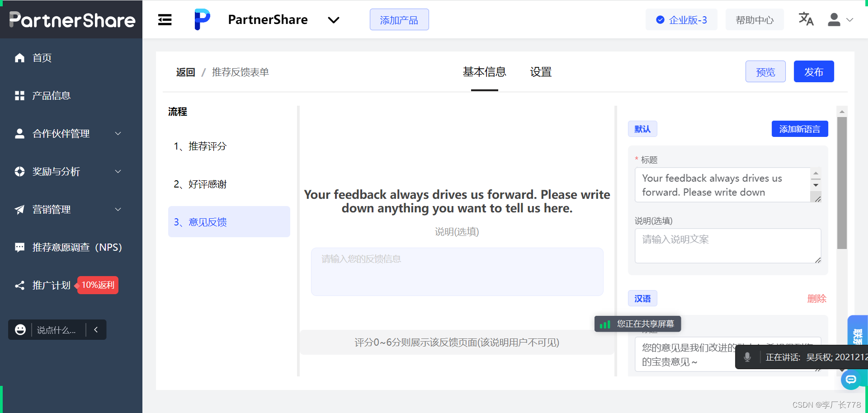Click the microphone icon in the call bar
868x413 pixels.
pyautogui.click(x=748, y=357)
